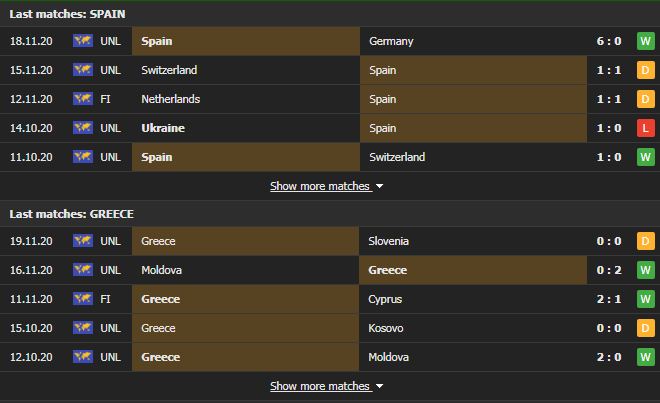Select Netherlands in the 12.11.20 row

tap(170, 99)
